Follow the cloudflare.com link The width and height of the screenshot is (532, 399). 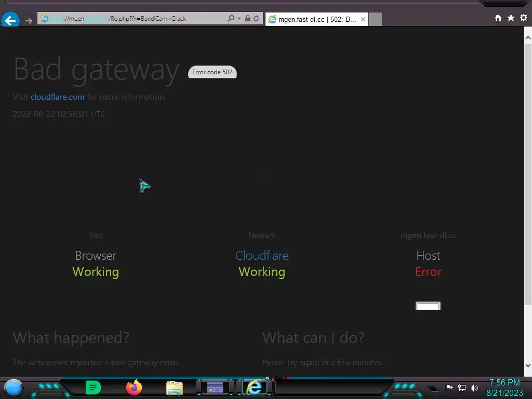coord(57,97)
